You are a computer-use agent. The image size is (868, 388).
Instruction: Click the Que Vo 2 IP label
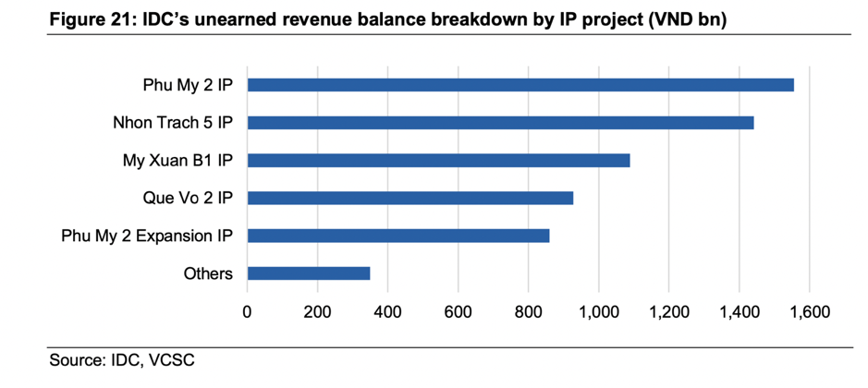click(x=189, y=198)
